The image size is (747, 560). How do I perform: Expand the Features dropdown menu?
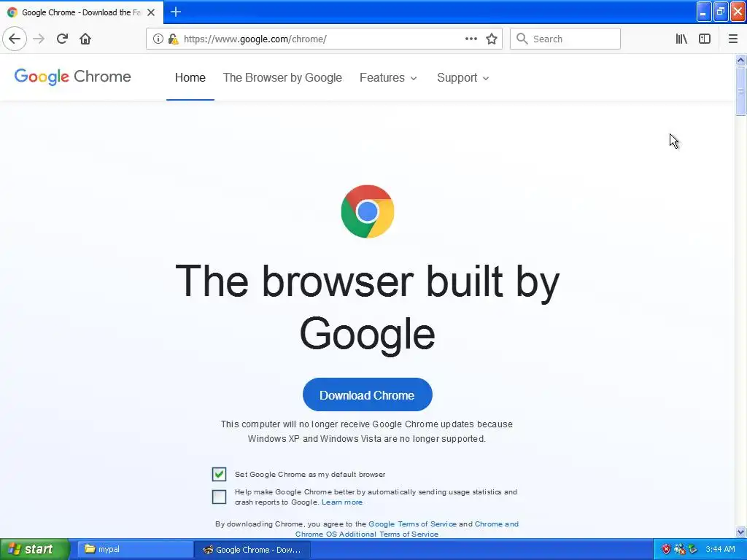coord(388,77)
